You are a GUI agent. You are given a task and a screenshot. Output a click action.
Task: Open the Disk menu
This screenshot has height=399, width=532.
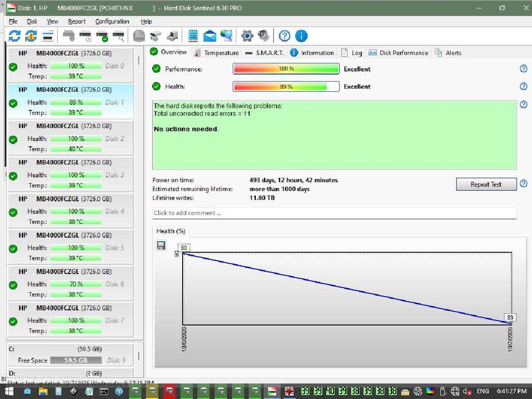click(x=32, y=21)
